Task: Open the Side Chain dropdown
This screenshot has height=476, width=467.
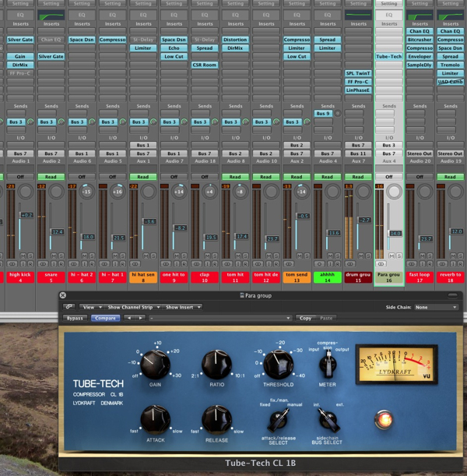Action: pyautogui.click(x=437, y=307)
